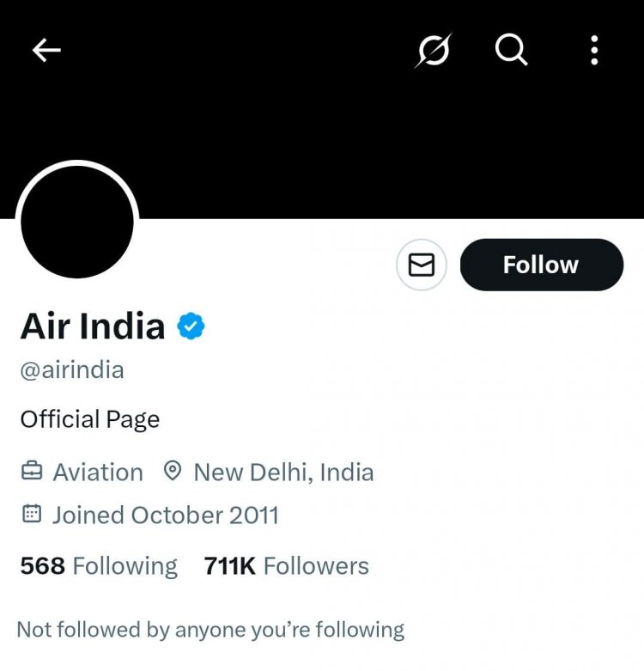The height and width of the screenshot is (671, 644).
Task: Tap the back arrow
Action: click(46, 52)
